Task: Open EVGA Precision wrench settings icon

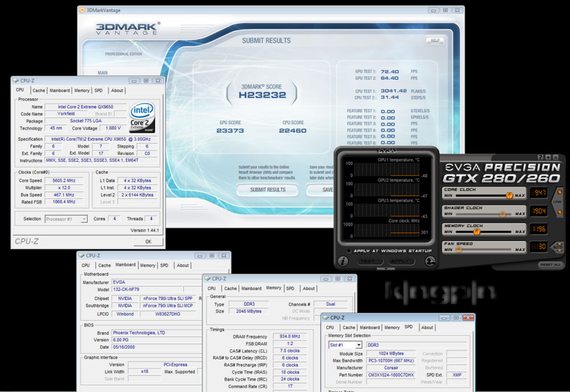Action: (430, 261)
